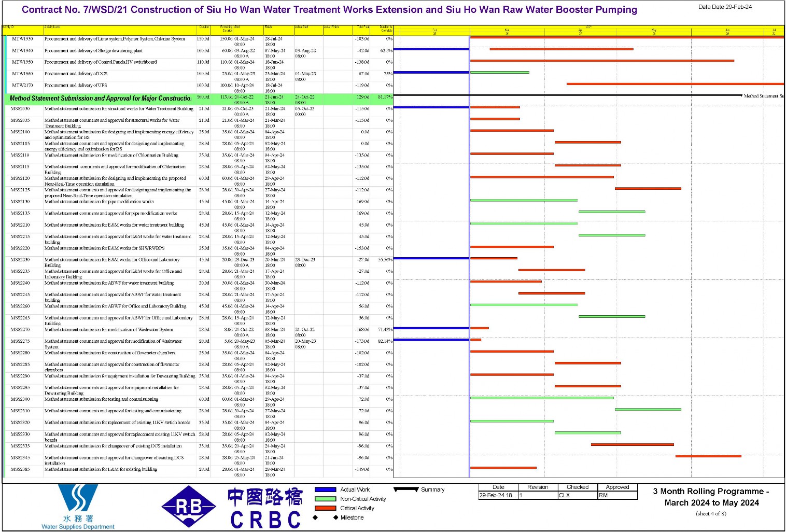This screenshot has height=532, width=786.
Task: Select 'Procurement and delivery of UPS' activity name
Action: click(76, 85)
